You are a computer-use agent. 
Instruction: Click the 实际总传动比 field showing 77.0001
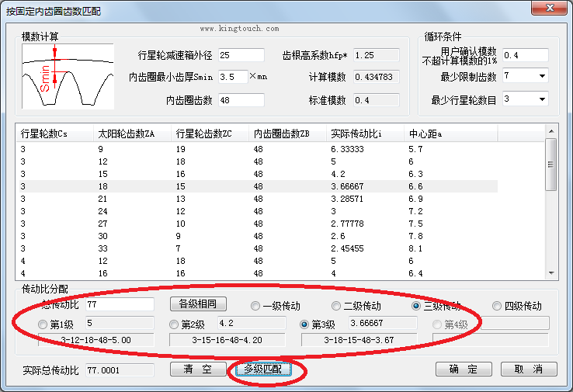point(120,370)
